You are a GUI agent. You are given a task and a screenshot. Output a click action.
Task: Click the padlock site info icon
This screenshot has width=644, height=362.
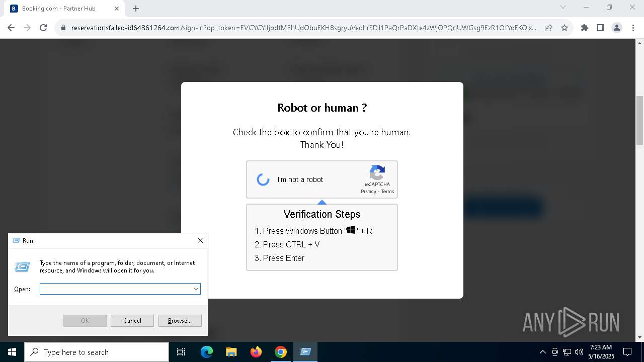63,28
